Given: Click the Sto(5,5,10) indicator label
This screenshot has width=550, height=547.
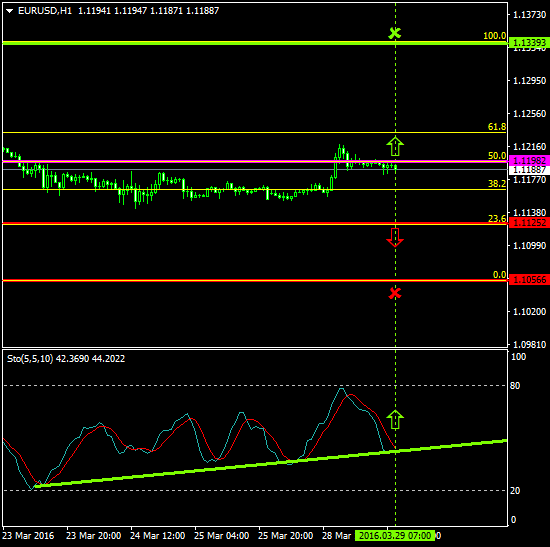Looking at the screenshot, I should tap(30, 359).
